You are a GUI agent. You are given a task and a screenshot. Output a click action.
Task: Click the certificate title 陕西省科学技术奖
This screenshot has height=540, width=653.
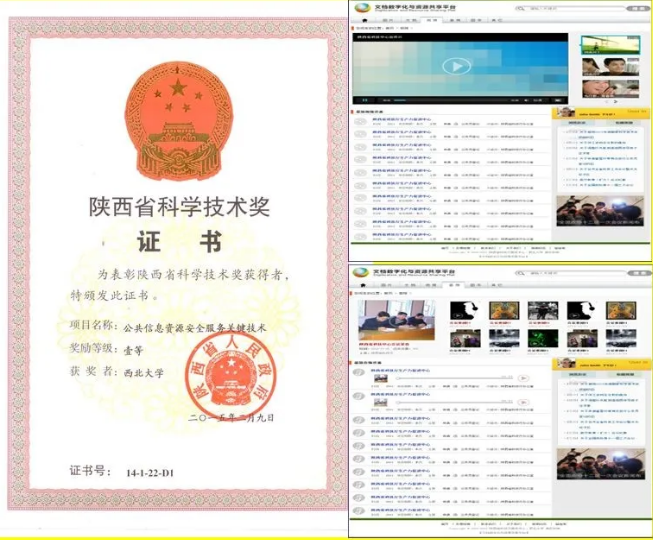(x=179, y=207)
